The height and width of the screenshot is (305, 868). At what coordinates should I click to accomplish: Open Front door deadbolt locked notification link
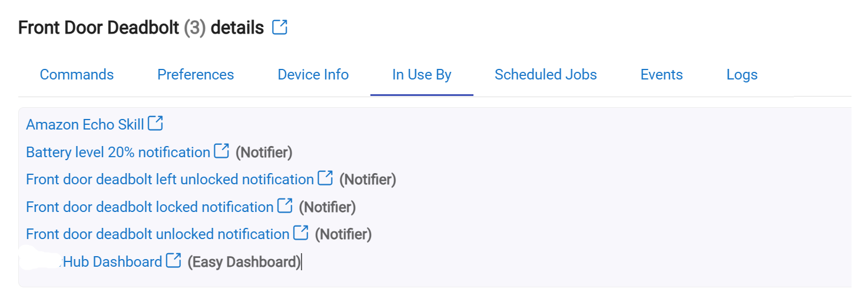(150, 207)
